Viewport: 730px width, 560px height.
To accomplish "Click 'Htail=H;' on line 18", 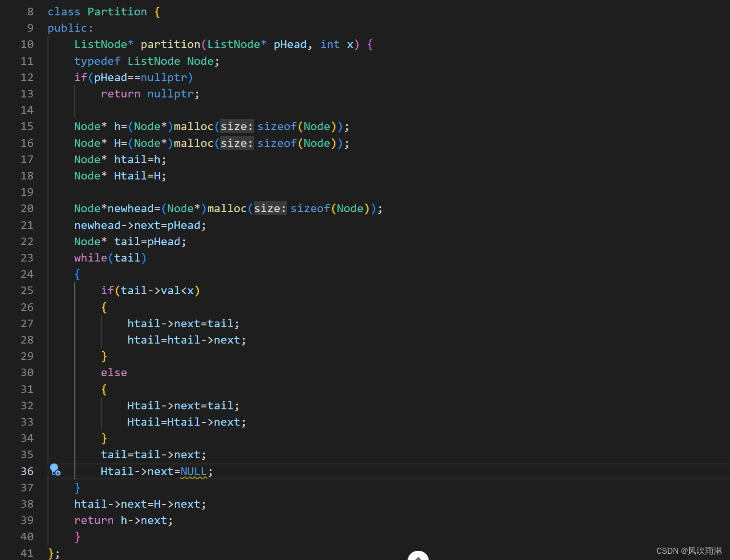I will (x=140, y=176).
